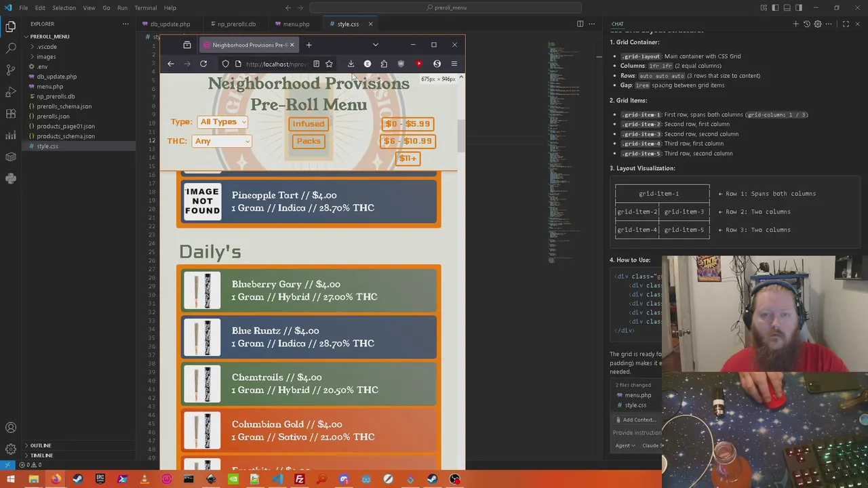Start a new chat in Chat panel
This screenshot has width=868, height=488.
tap(795, 24)
